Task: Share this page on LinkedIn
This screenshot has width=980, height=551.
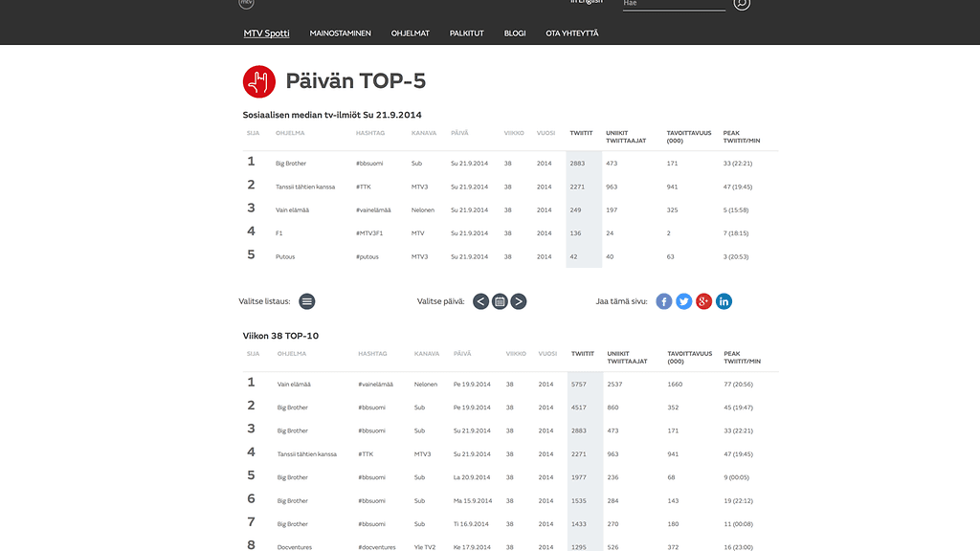Action: tap(724, 301)
